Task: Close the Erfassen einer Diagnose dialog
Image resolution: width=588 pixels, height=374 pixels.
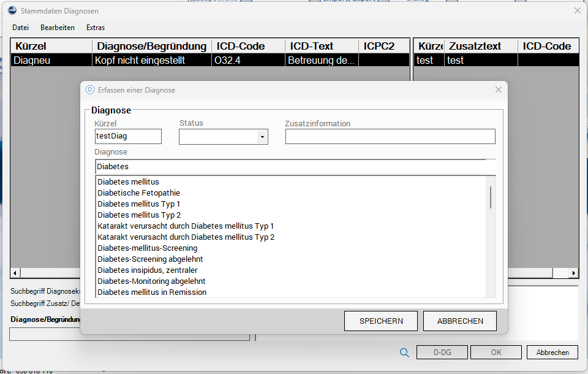Action: (498, 90)
